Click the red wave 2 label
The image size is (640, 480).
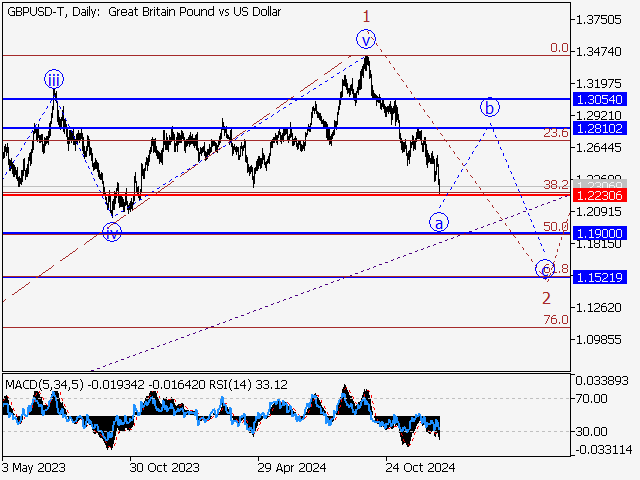pos(546,297)
